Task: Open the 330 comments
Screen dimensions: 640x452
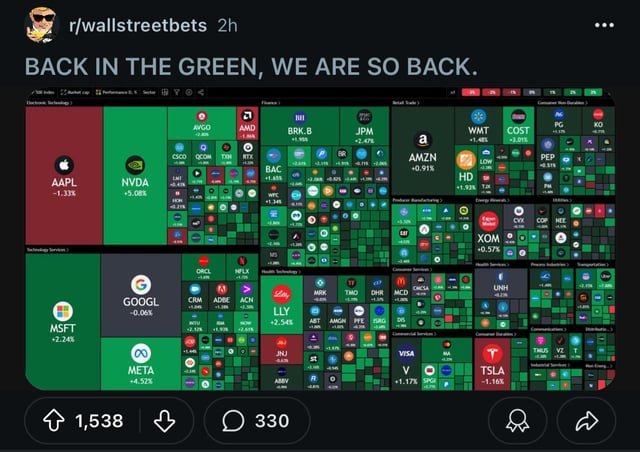Action: [256, 421]
